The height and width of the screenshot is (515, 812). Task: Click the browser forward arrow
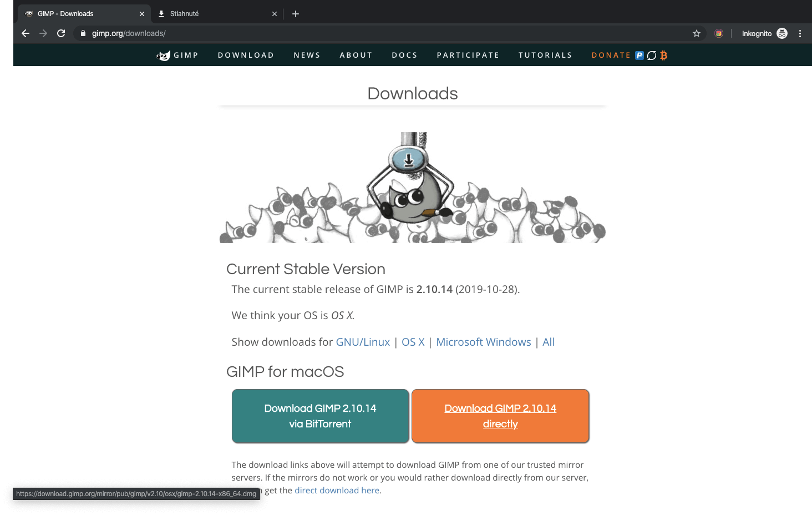point(43,33)
